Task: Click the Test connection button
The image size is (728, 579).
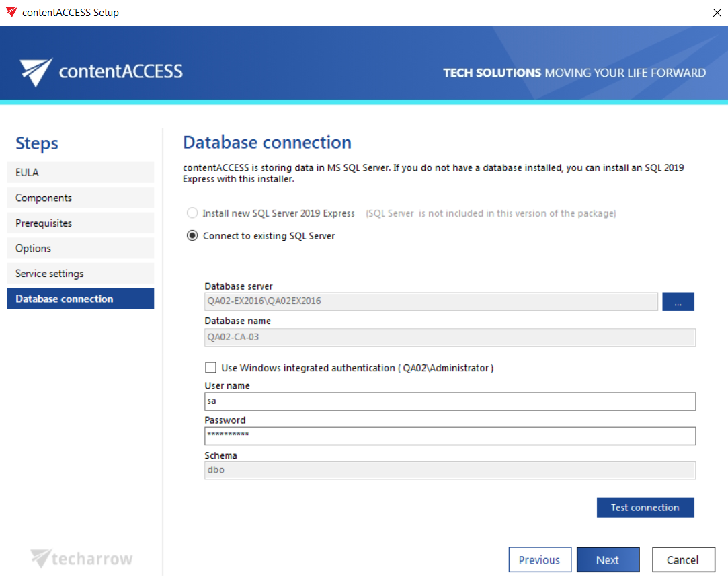Action: (x=645, y=508)
